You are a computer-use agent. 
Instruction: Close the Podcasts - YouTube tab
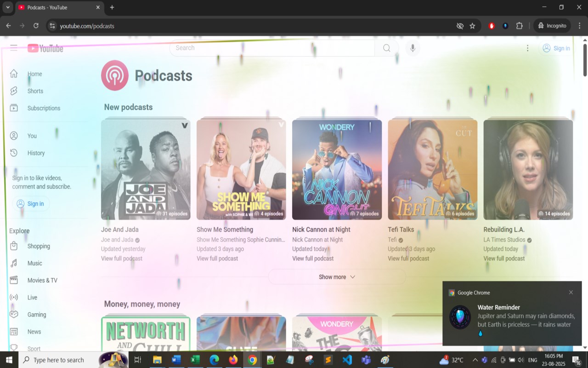point(98,7)
